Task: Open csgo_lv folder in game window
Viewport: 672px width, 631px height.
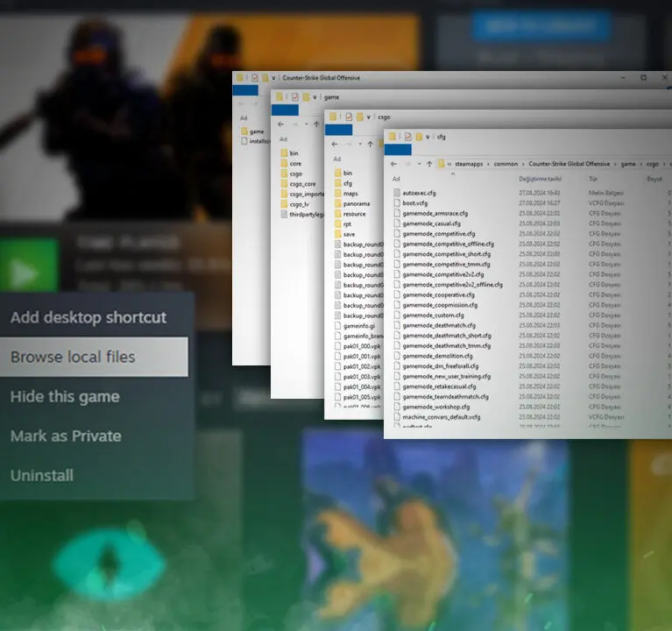Action: click(295, 204)
